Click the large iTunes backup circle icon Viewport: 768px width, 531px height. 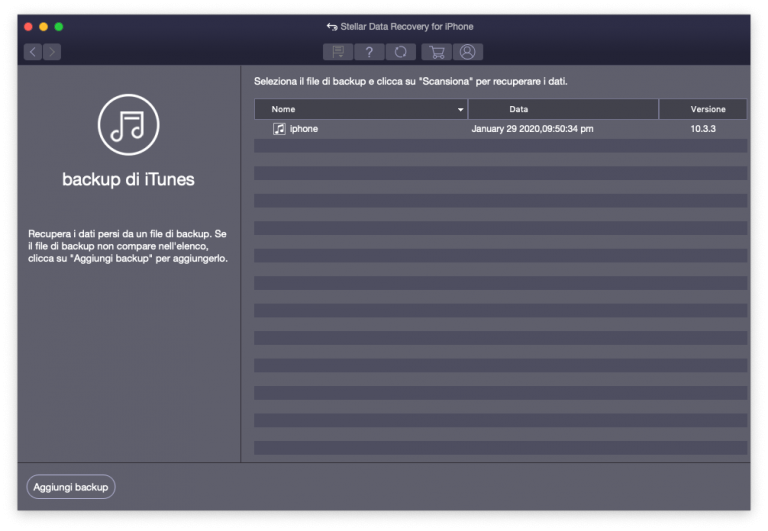coord(128,125)
